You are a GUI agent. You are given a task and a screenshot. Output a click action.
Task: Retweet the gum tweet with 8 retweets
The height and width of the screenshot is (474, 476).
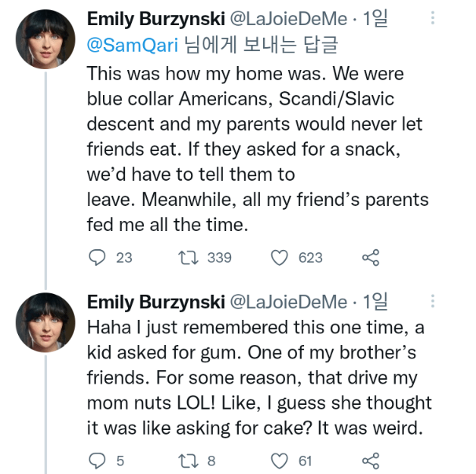[189, 461]
